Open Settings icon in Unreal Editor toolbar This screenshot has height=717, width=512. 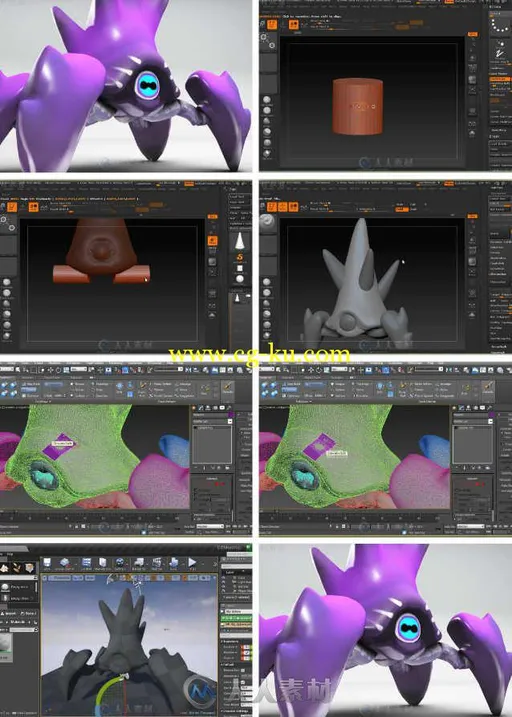point(120,562)
